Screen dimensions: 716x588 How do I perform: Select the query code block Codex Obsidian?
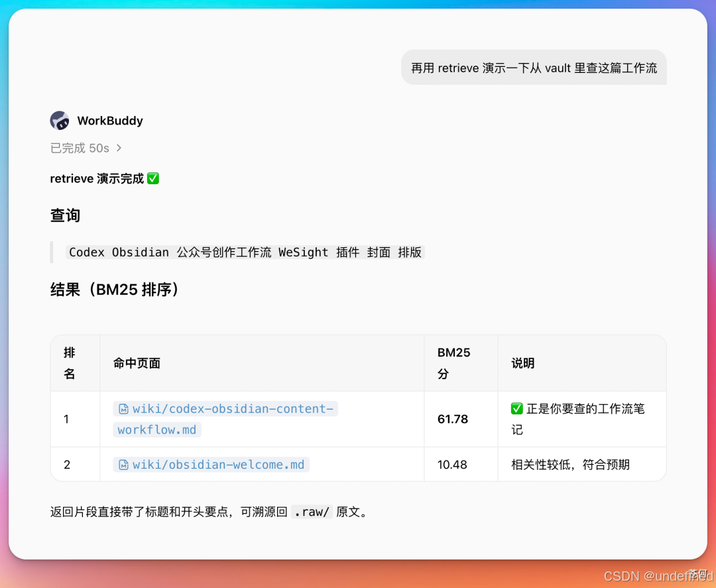[x=245, y=253]
